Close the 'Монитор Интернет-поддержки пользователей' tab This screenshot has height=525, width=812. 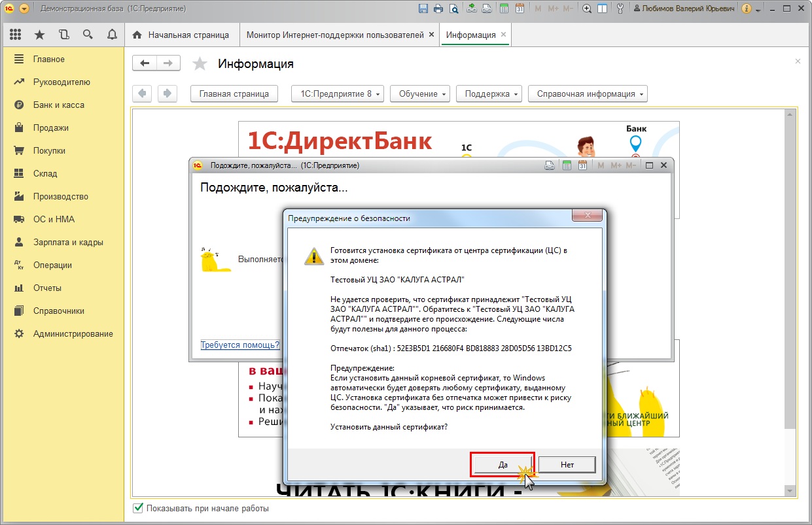[431, 35]
